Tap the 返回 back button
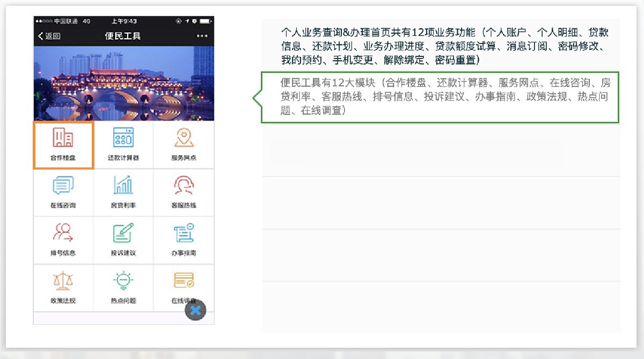The image size is (644, 359). [x=49, y=36]
